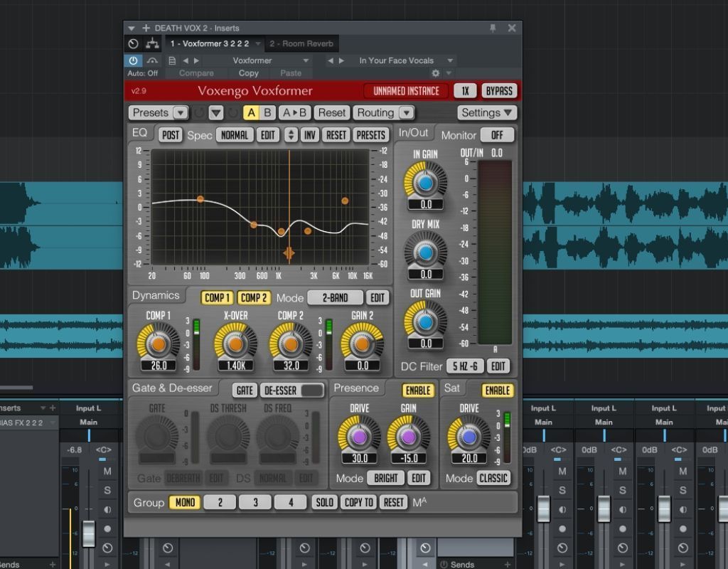The image size is (728, 569).
Task: Select previous preset before In Your Face Vocals
Action: tap(330, 60)
